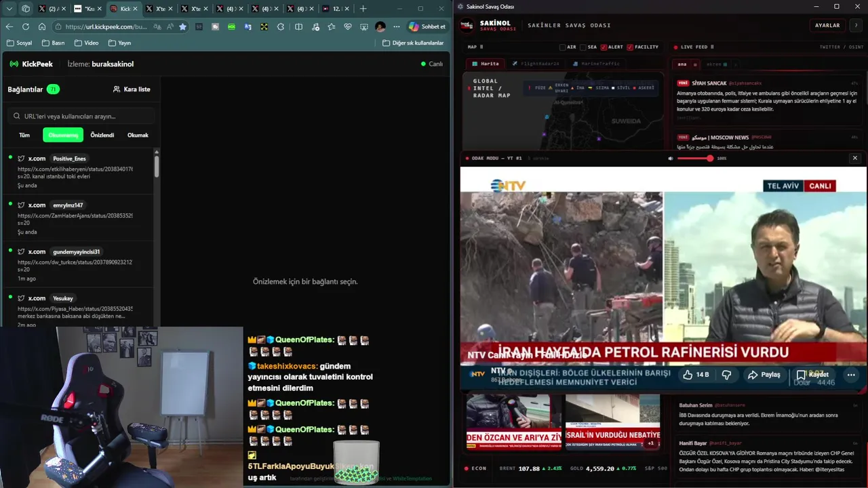Open the Yayın bookmarks folder
This screenshot has height=488, width=868.
119,43
